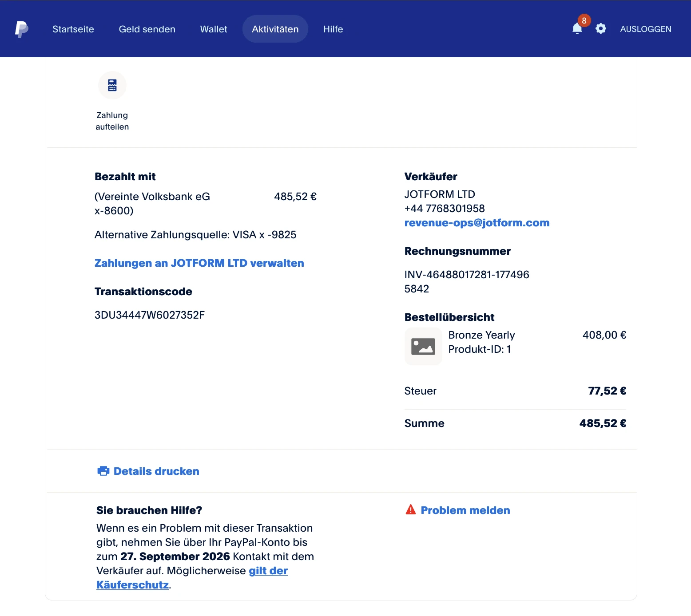Follow the gilt der Käuferschutz link

point(268,571)
